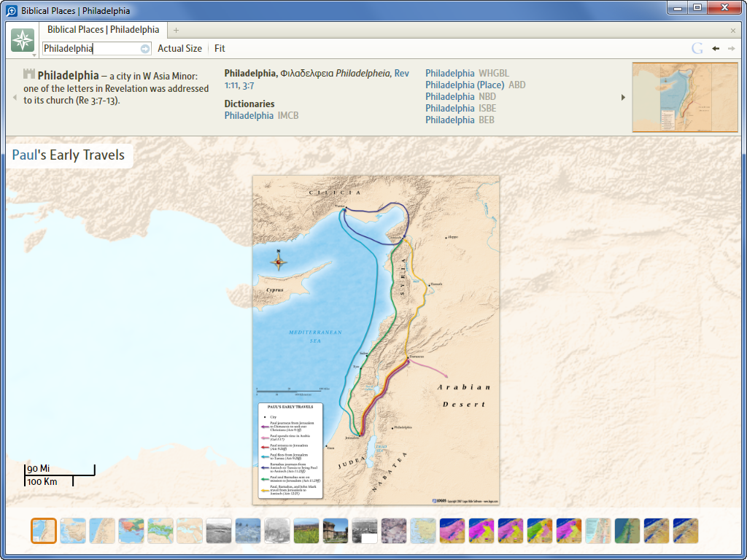Choose the Fit view option

pyautogui.click(x=220, y=49)
